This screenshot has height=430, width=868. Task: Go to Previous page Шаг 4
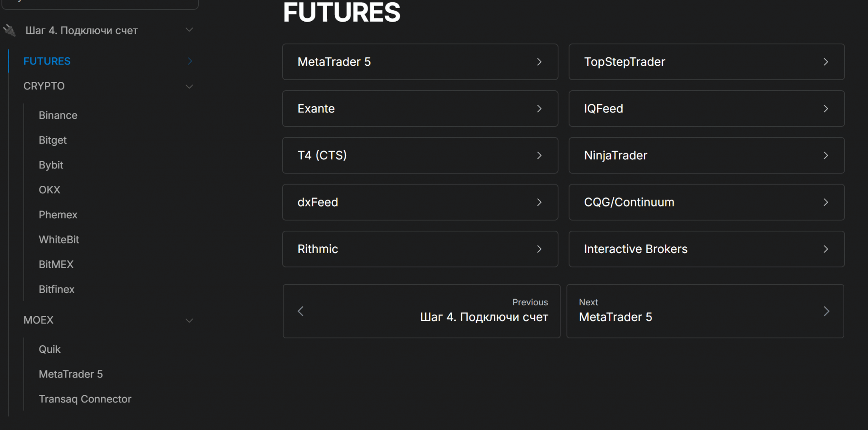(x=421, y=311)
